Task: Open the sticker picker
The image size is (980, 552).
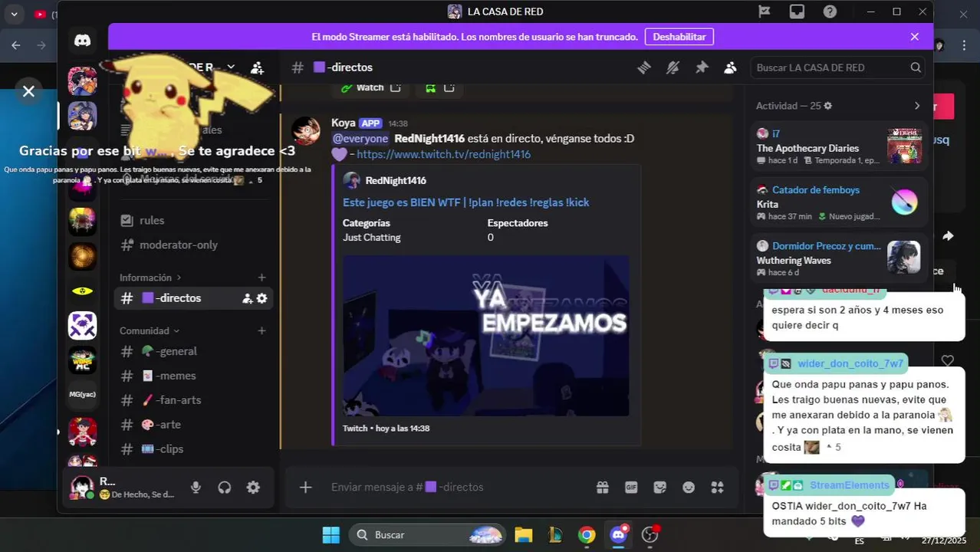Action: tap(659, 487)
